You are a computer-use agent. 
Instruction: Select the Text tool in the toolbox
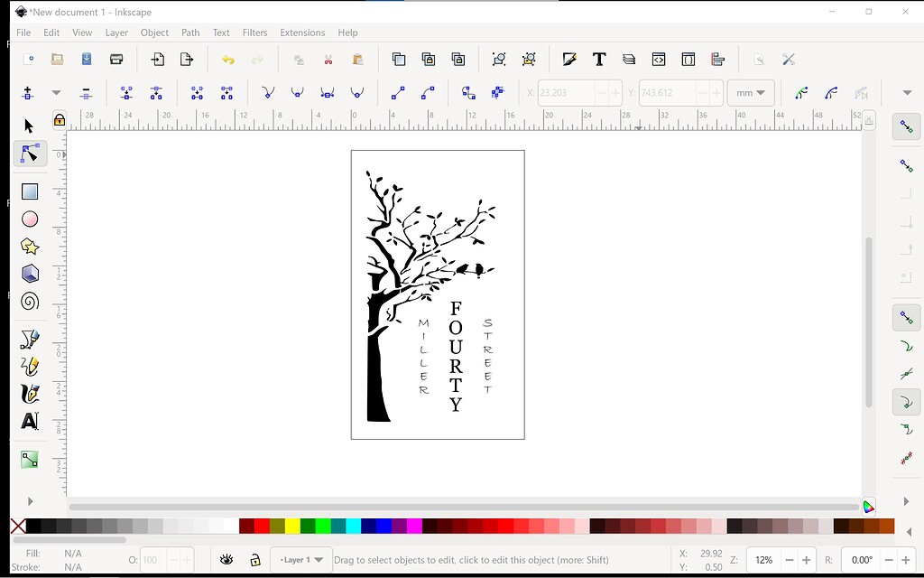29,420
